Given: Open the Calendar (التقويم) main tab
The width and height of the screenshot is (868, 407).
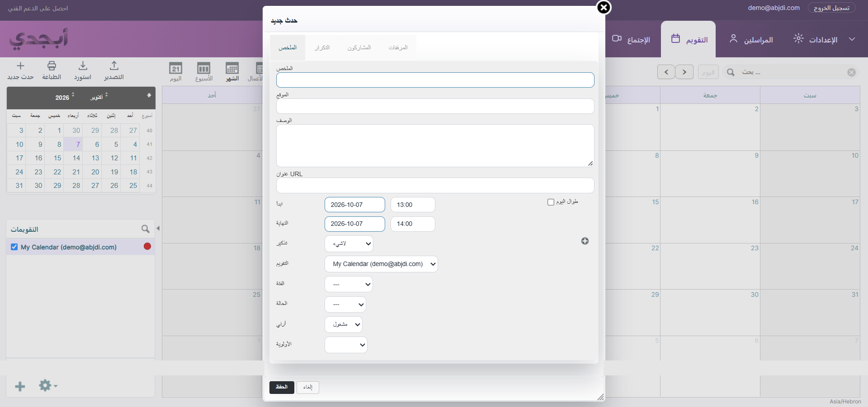Looking at the screenshot, I should point(689,39).
